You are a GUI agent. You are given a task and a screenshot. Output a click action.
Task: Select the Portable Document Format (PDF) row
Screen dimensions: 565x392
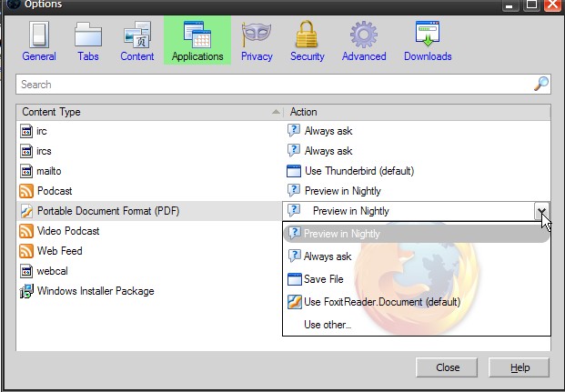149,211
